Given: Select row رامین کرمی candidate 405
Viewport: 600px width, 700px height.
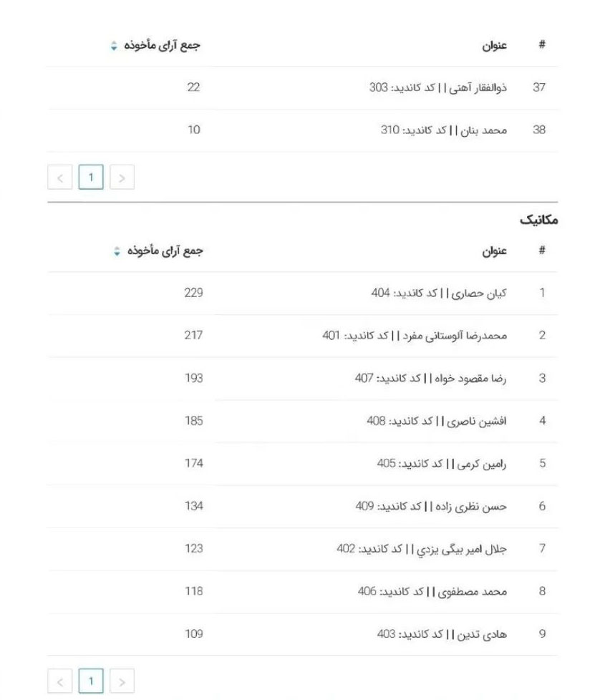Looking at the screenshot, I should click(x=302, y=464).
